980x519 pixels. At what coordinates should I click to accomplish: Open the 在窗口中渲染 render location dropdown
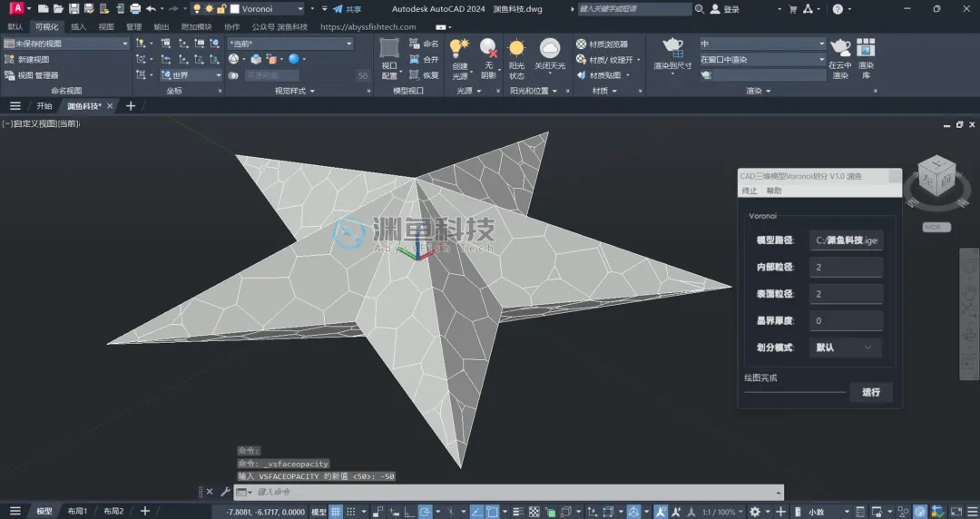(x=762, y=59)
